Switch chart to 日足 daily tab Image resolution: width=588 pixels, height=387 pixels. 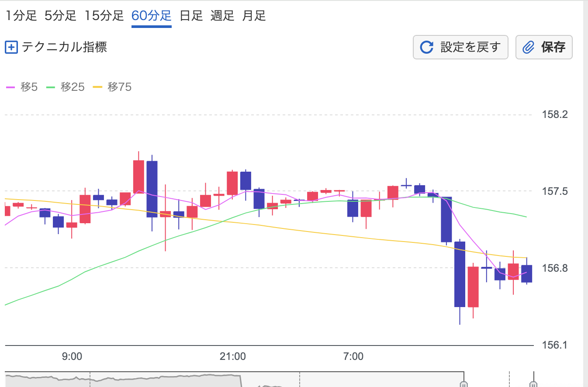[x=191, y=16]
